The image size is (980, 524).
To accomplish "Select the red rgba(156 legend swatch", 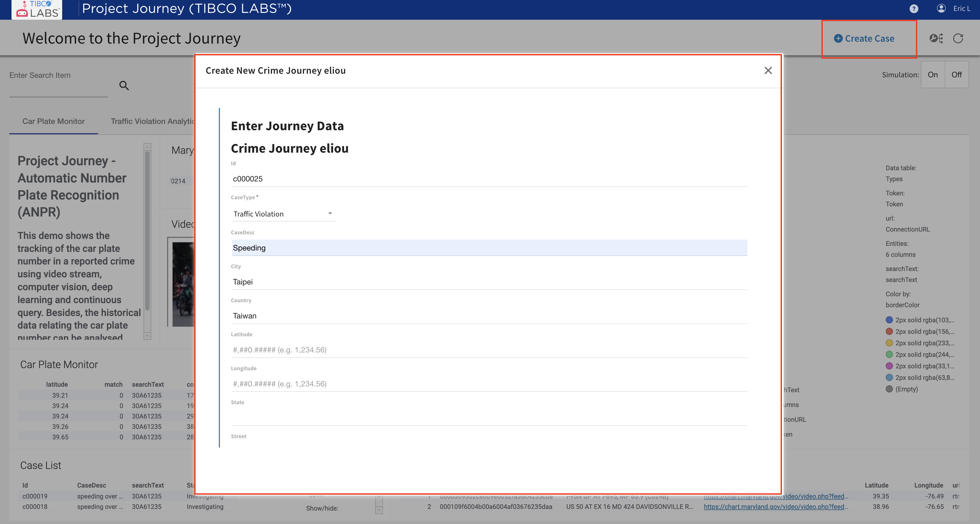I will point(889,331).
